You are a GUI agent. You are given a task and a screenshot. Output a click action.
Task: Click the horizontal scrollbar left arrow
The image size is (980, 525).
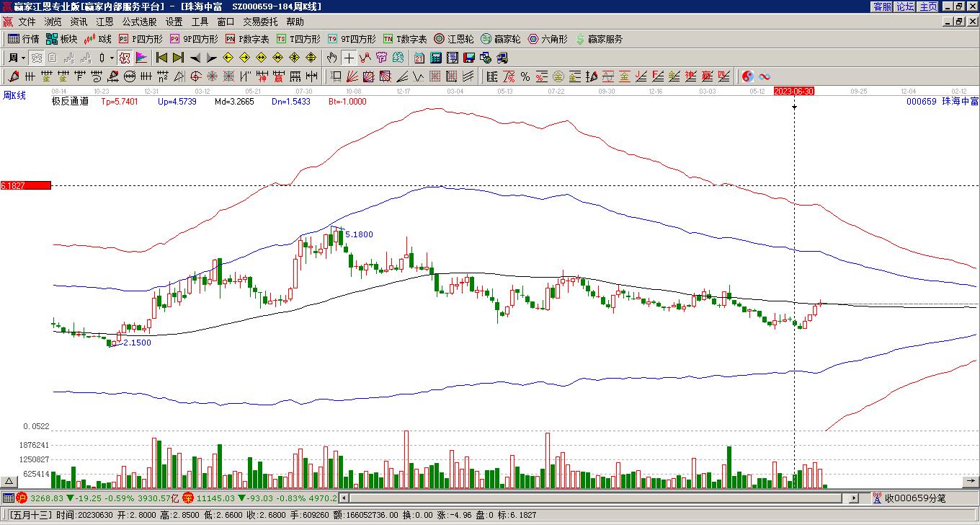click(x=344, y=498)
